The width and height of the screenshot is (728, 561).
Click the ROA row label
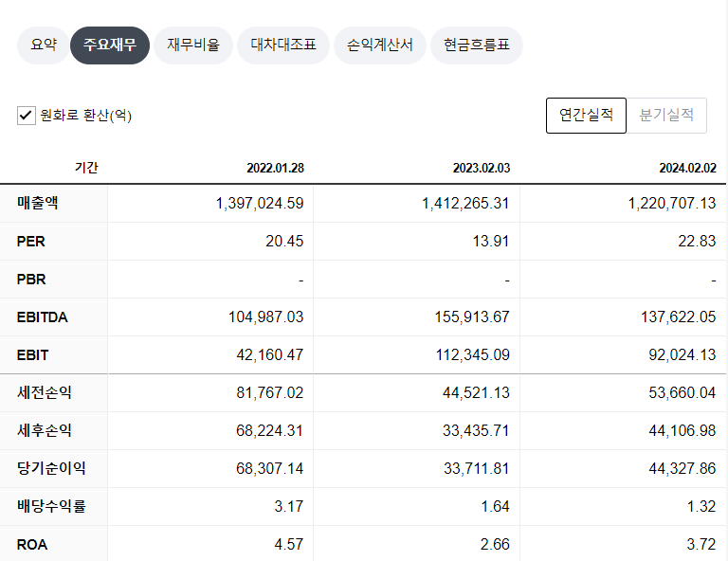pos(32,544)
